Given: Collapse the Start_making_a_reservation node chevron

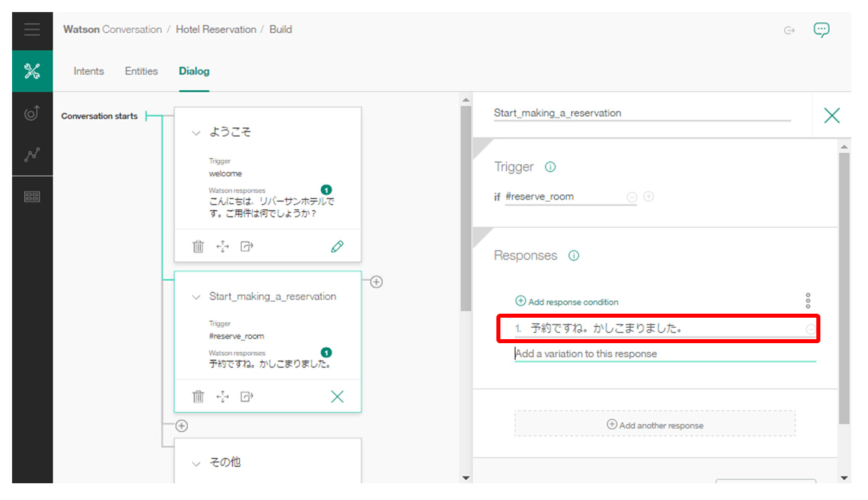Looking at the screenshot, I should point(196,296).
